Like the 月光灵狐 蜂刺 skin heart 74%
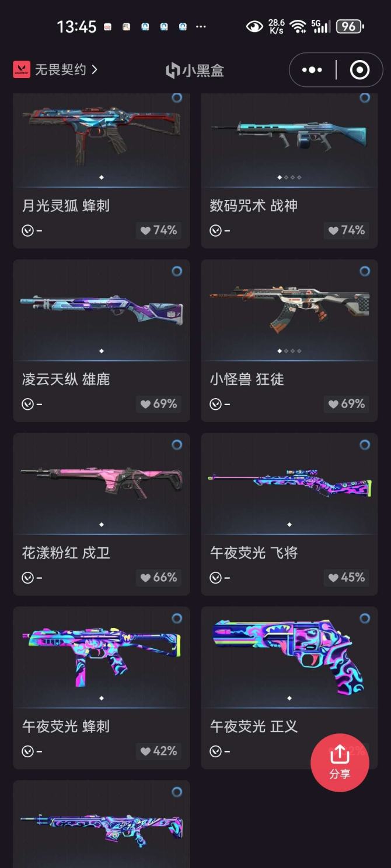Screen dimensions: 391x868 [158, 230]
